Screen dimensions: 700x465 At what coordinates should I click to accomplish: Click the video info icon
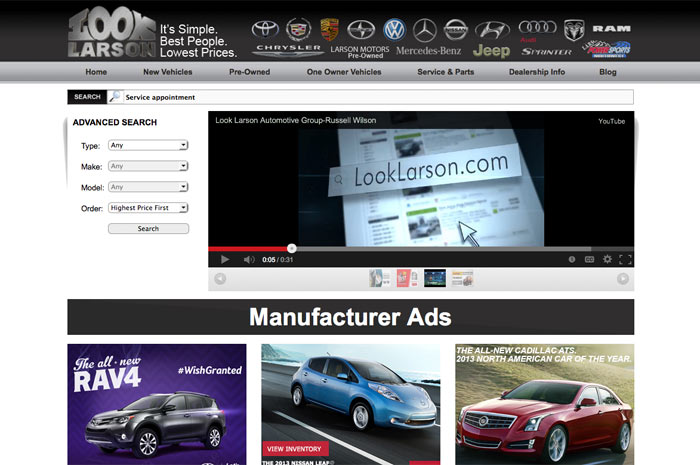click(571, 259)
